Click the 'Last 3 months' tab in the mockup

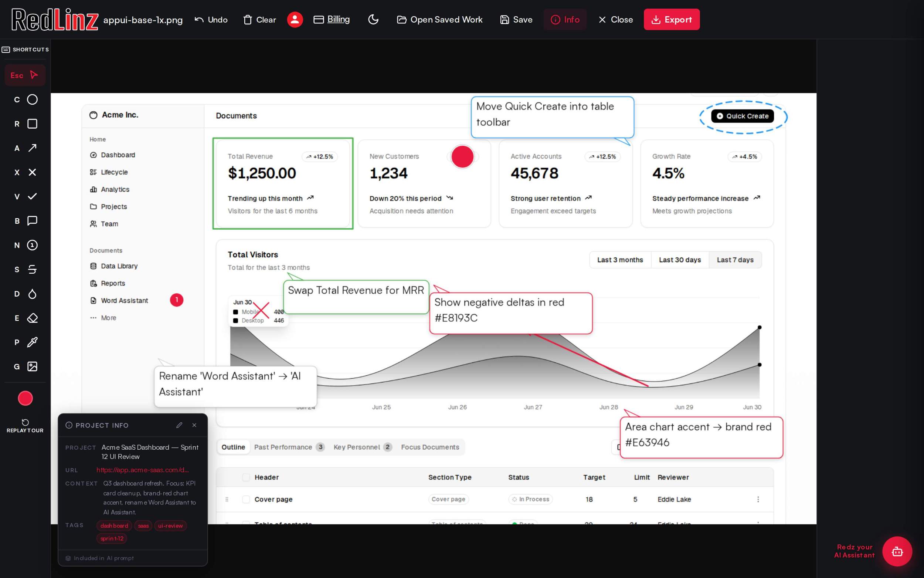(x=620, y=260)
